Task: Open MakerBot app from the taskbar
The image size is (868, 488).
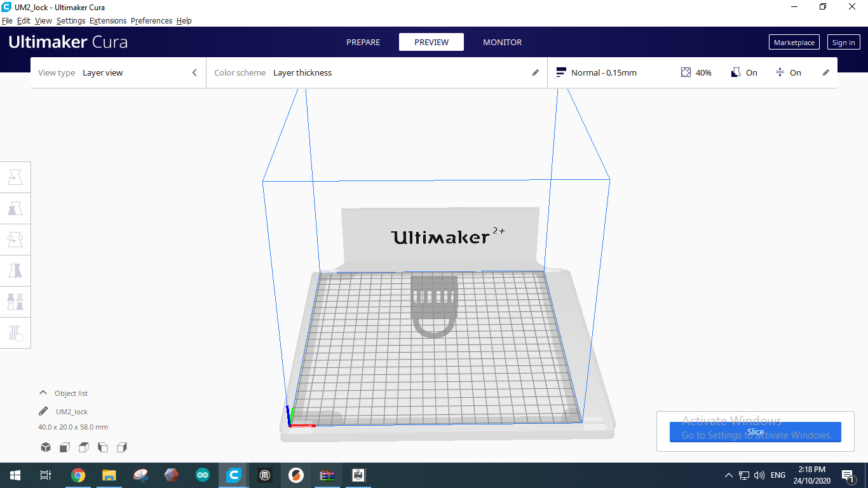Action: 265,475
